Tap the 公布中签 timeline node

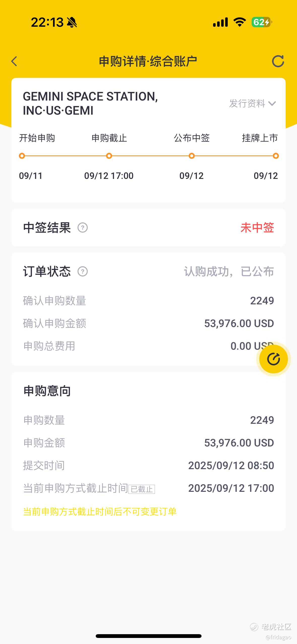click(x=192, y=156)
